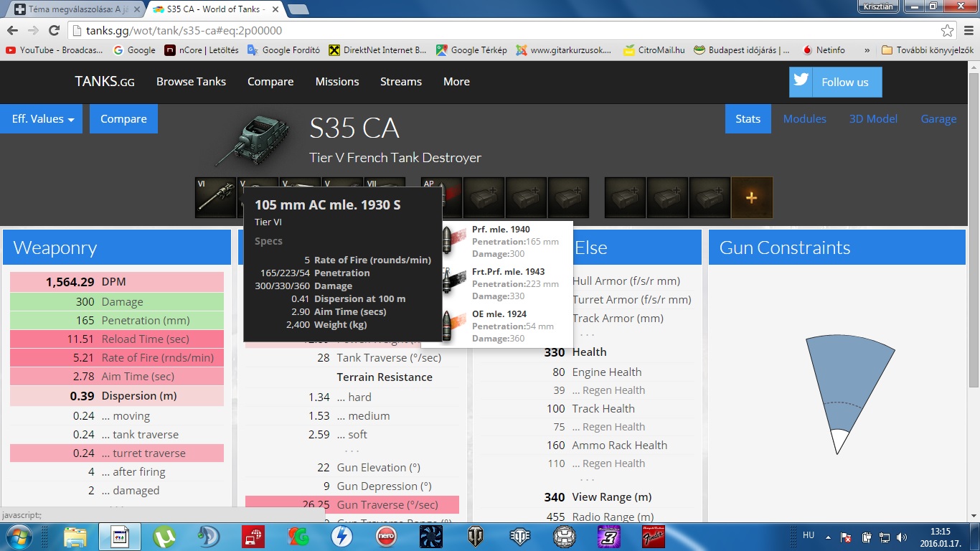Bookmark this page with the star icon
980x551 pixels.
(x=948, y=31)
